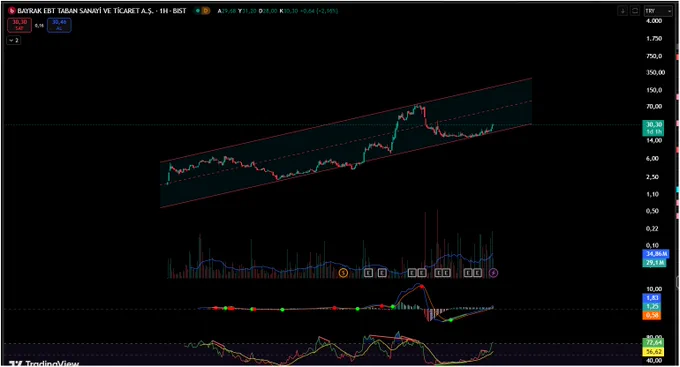The image size is (680, 367).
Task: Click the yellow 56,62 oscillator label
Action: (x=653, y=352)
